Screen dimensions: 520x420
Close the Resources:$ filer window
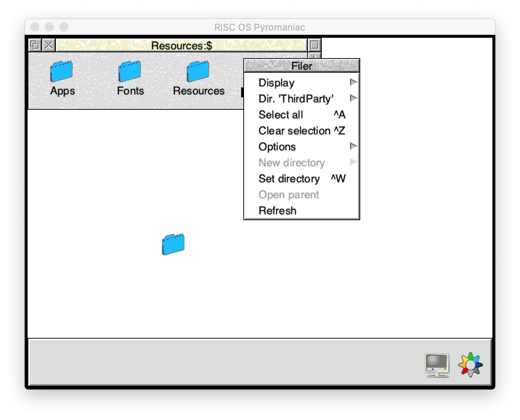coord(49,45)
